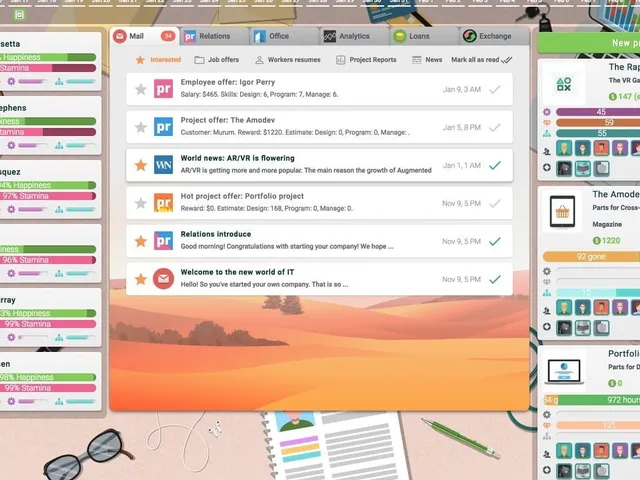Click the red envelope icon on Welcome mail

(163, 279)
